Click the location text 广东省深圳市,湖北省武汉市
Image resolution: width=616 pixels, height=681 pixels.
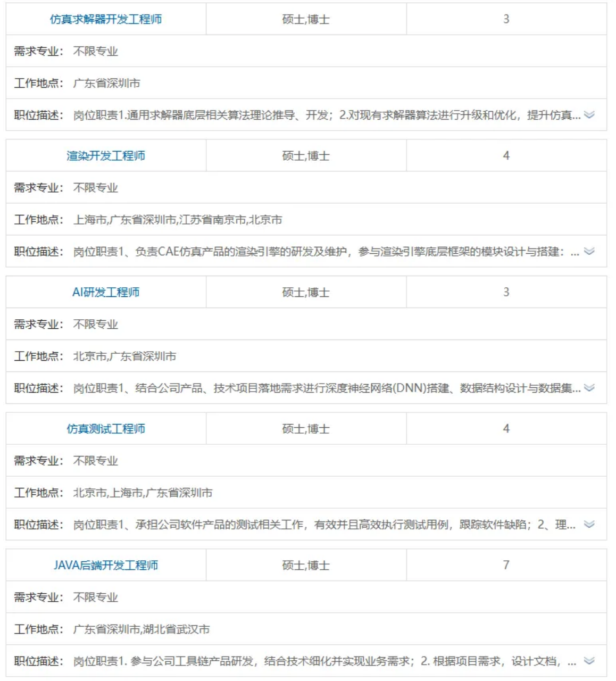click(x=141, y=629)
